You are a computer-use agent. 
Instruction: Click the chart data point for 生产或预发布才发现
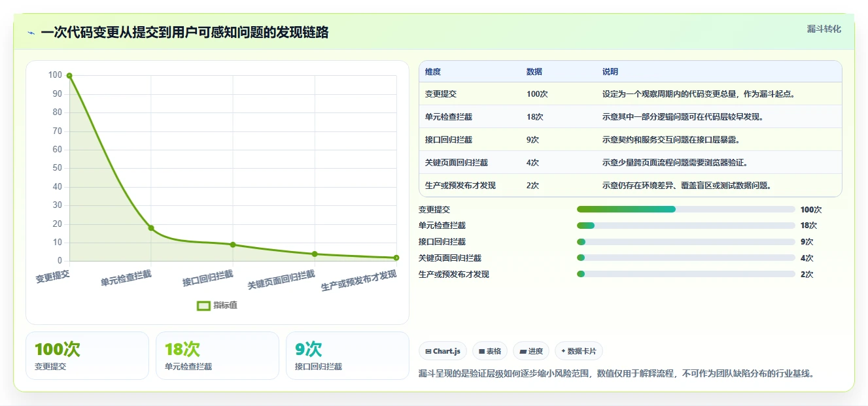(396, 258)
